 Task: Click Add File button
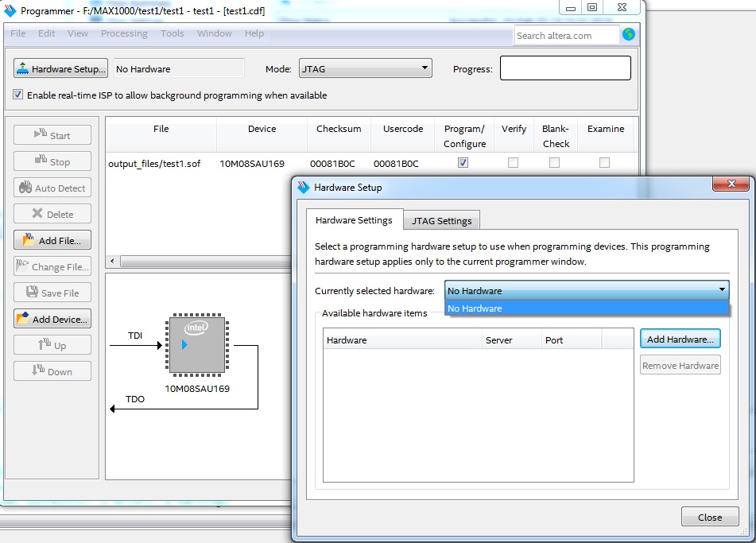[52, 240]
